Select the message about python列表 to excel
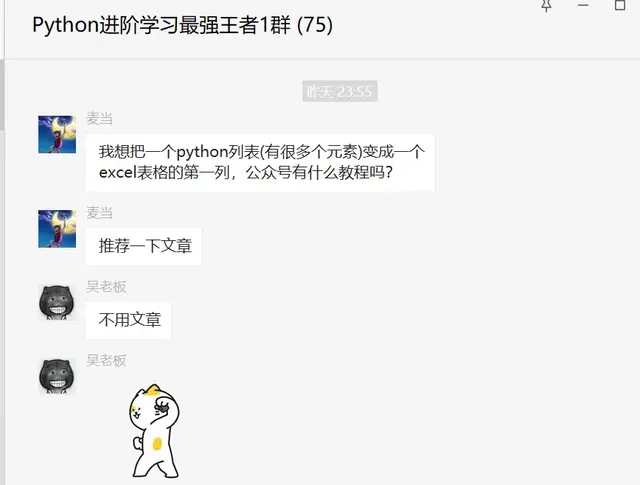640x485 pixels. [260, 162]
